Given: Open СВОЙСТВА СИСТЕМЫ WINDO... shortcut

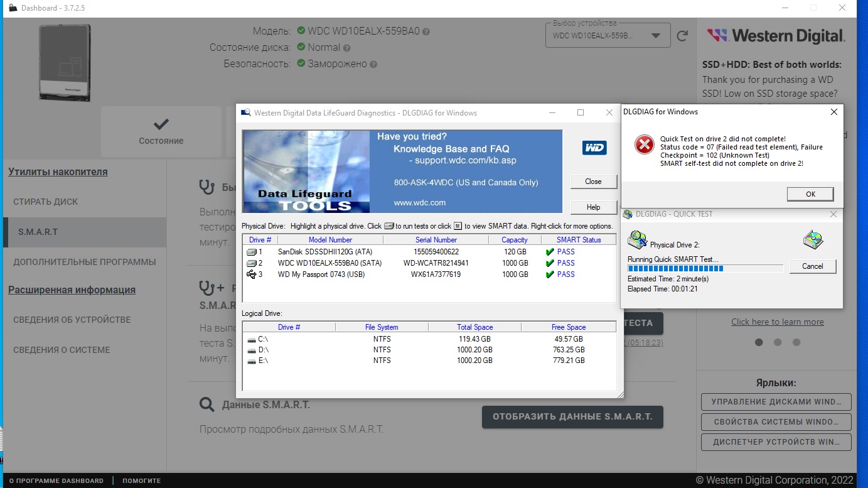Looking at the screenshot, I should (776, 422).
